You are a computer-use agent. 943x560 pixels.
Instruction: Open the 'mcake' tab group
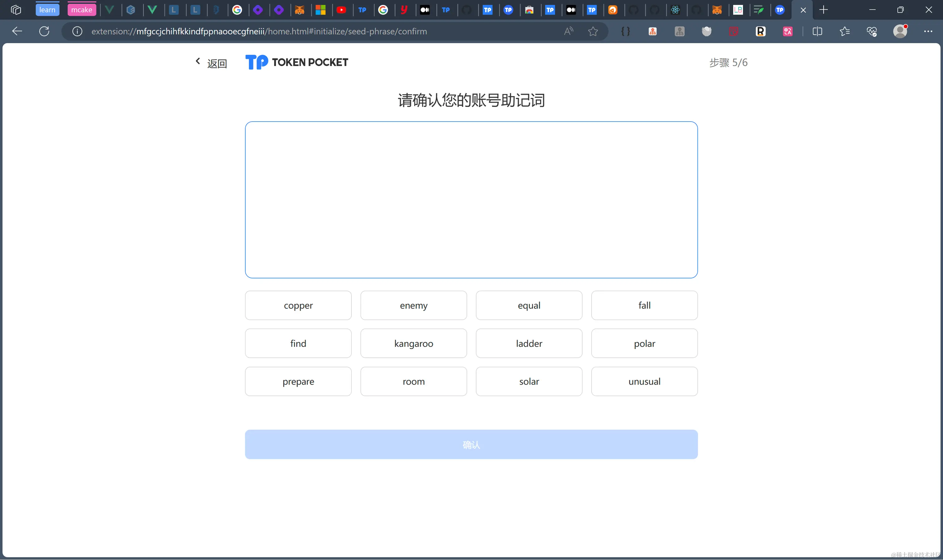click(x=81, y=10)
